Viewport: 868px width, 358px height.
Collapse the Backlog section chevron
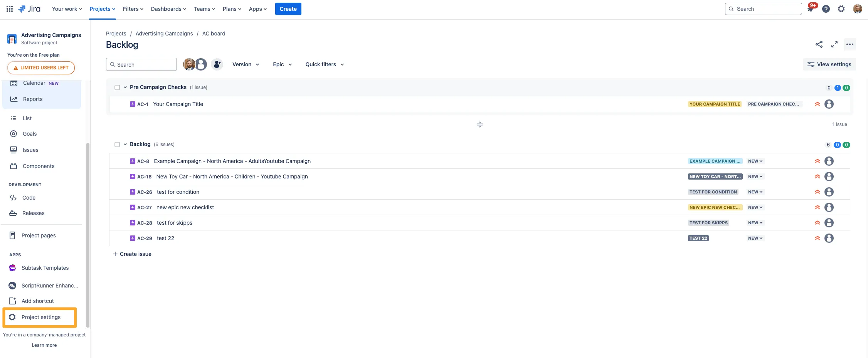point(125,145)
